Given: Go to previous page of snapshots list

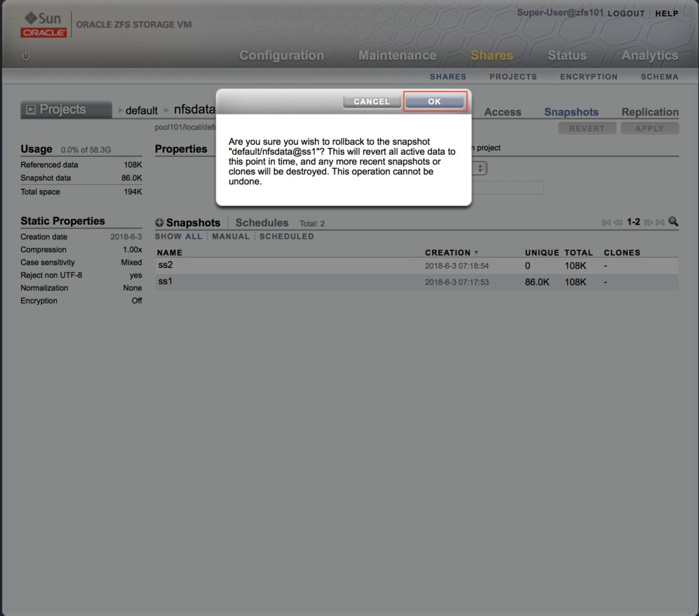Looking at the screenshot, I should point(618,222).
